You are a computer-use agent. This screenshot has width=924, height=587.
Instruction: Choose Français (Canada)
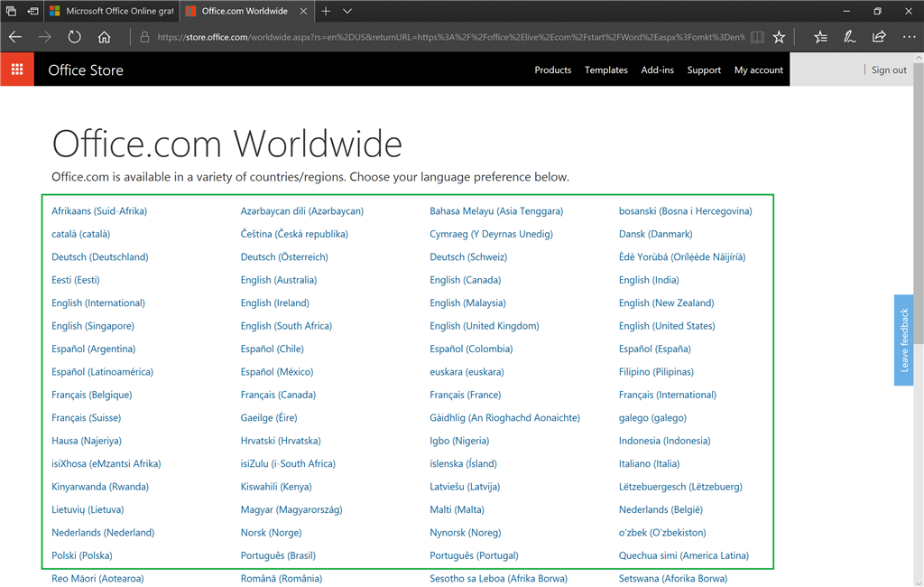(x=278, y=395)
